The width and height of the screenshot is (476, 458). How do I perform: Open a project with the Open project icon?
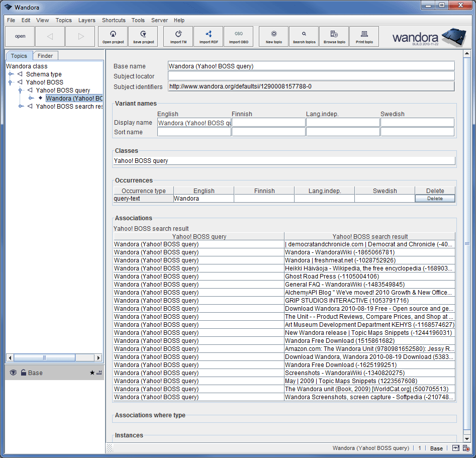point(113,36)
